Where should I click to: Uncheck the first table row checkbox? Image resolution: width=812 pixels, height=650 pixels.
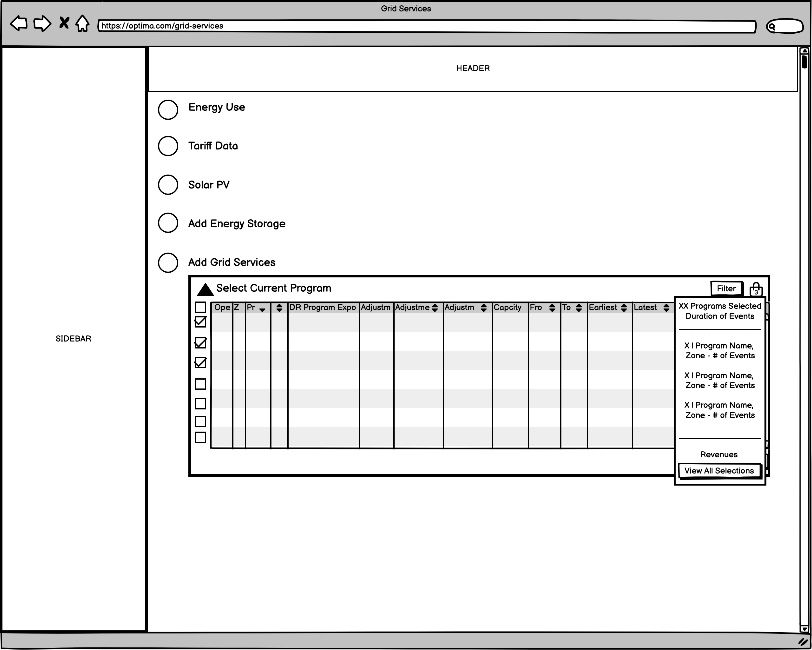pyautogui.click(x=200, y=322)
